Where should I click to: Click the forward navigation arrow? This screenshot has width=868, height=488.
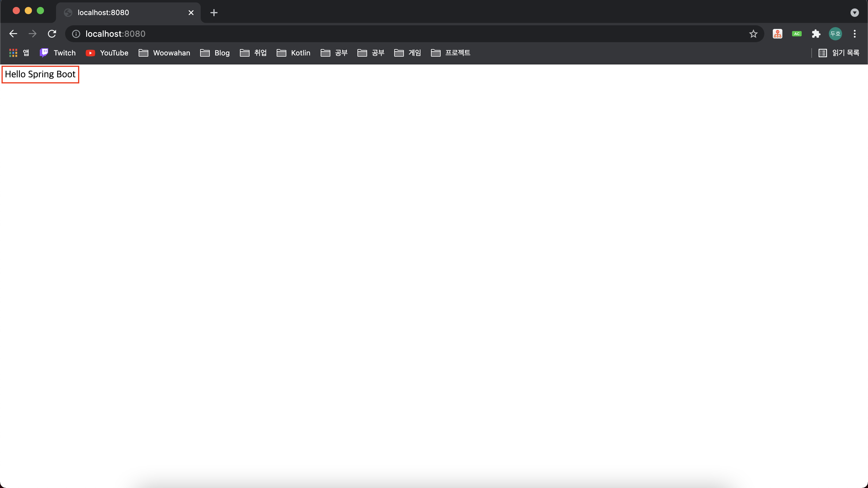[32, 34]
